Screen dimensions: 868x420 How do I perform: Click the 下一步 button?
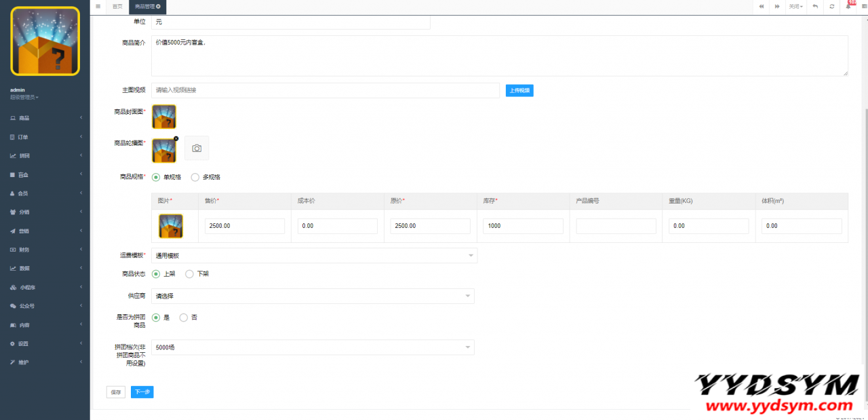click(x=142, y=392)
